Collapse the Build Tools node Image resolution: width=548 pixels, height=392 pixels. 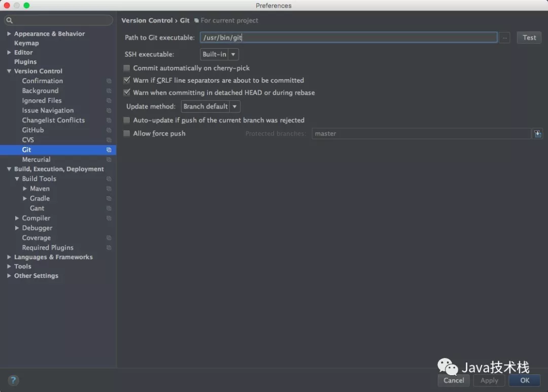pyautogui.click(x=17, y=179)
